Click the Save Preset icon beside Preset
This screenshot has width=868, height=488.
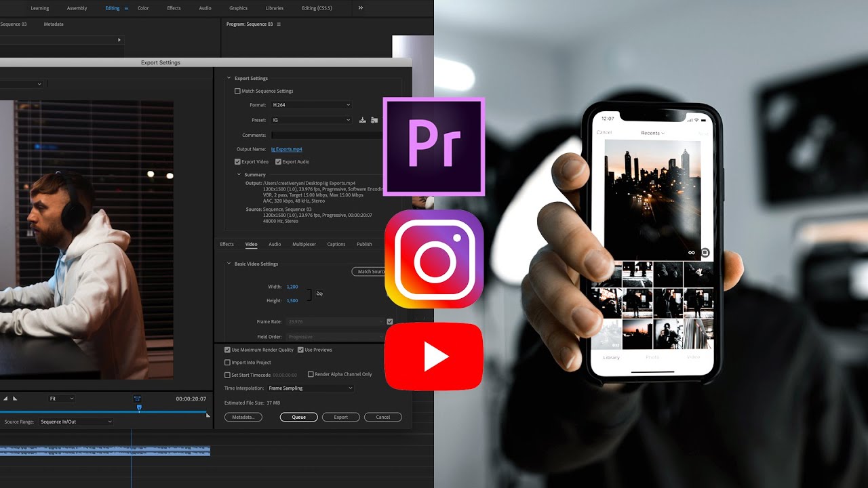coord(363,120)
